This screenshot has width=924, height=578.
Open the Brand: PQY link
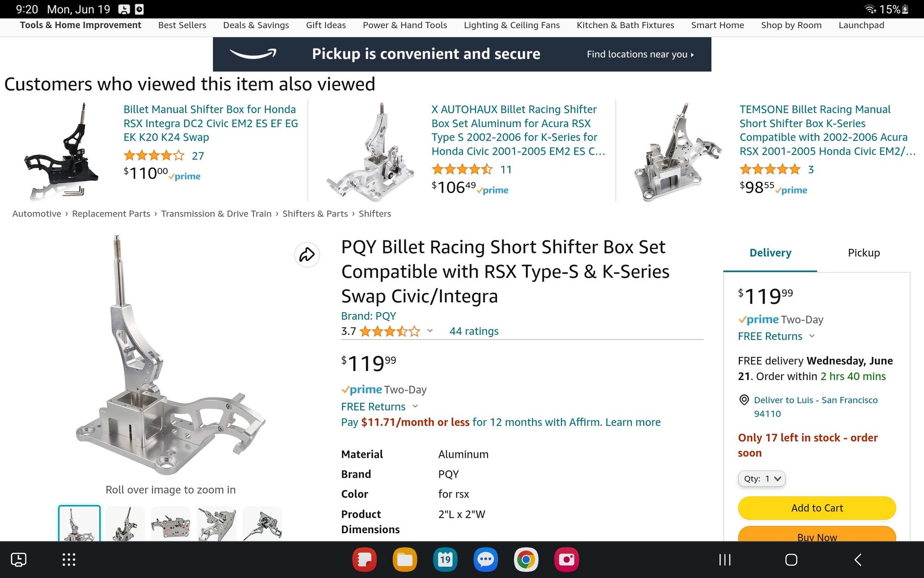(x=368, y=316)
